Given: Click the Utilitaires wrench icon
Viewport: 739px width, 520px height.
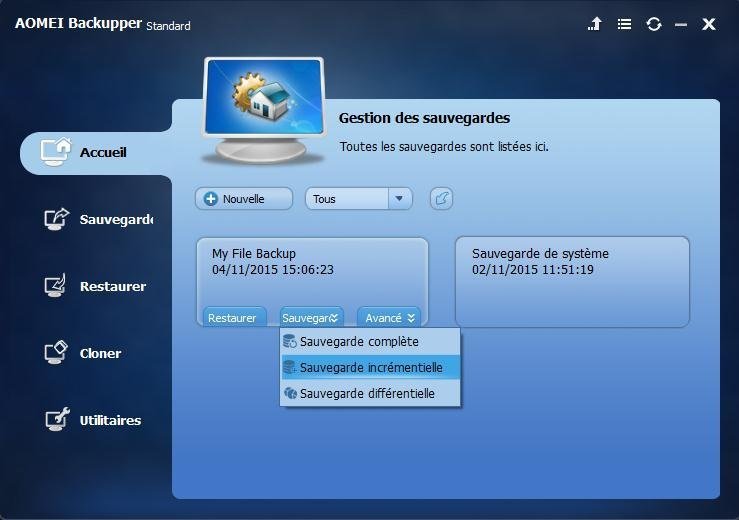Looking at the screenshot, I should pyautogui.click(x=57, y=420).
